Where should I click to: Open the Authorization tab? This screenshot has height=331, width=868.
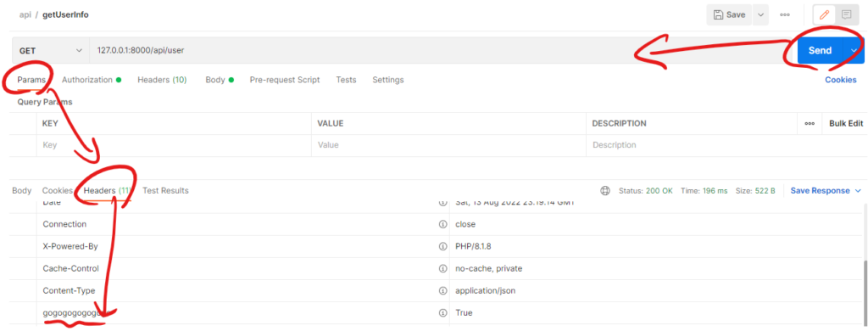pos(92,80)
